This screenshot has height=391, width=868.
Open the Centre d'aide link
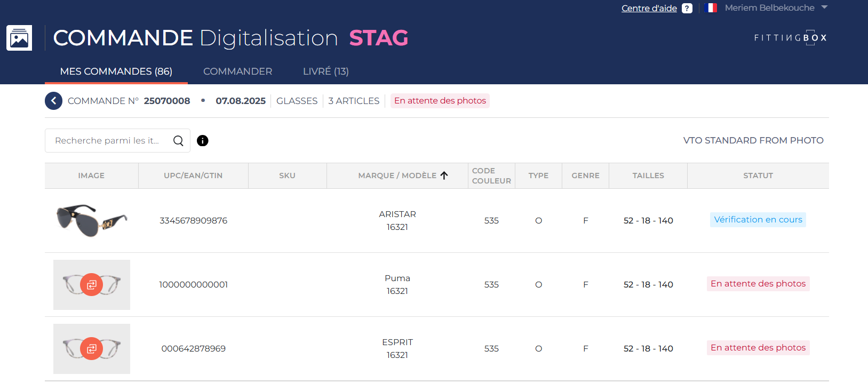[x=649, y=9]
